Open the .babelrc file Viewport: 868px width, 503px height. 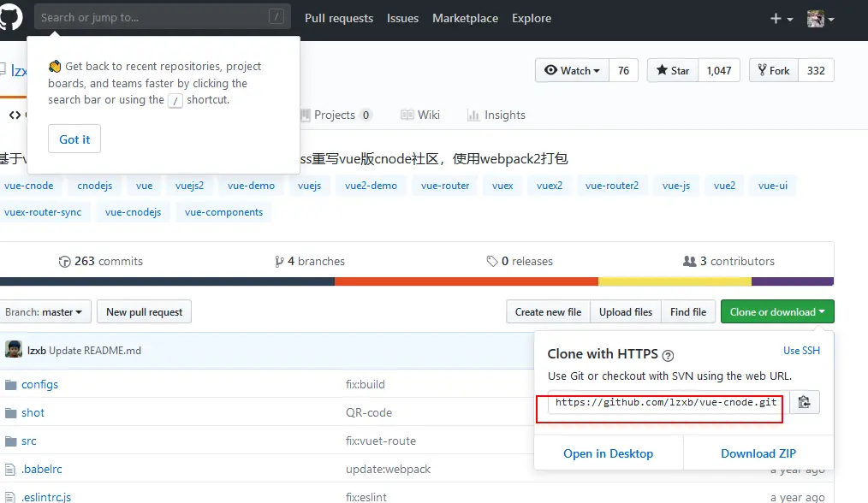[x=42, y=469]
